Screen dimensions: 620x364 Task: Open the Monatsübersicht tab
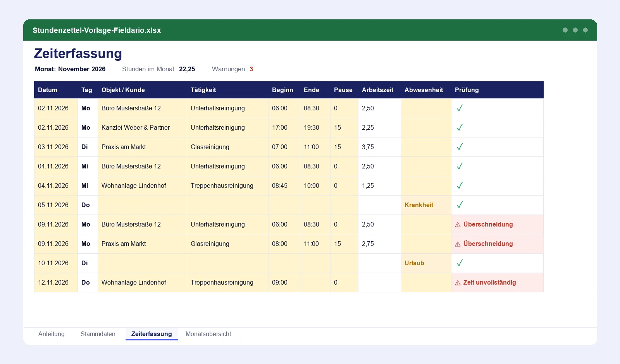tap(208, 334)
